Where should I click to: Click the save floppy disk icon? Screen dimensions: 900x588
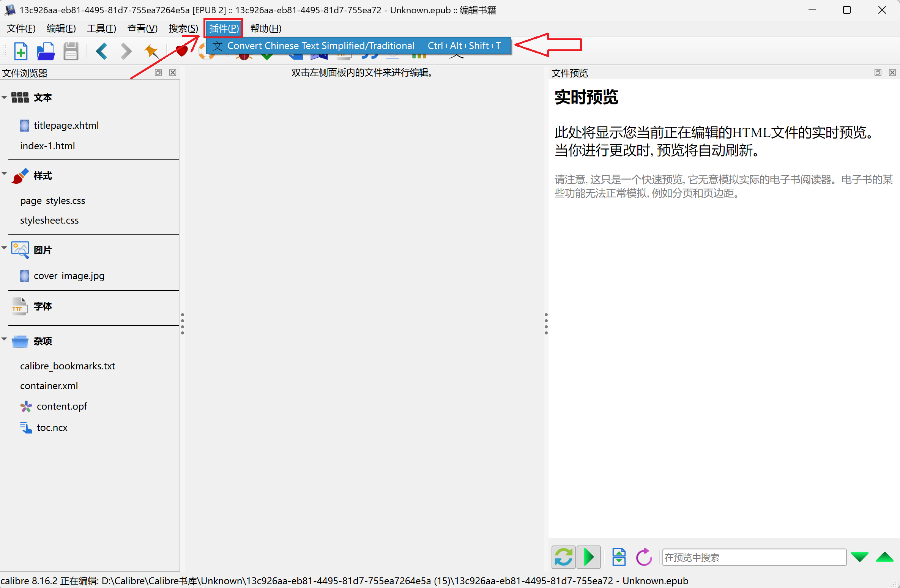(x=71, y=51)
